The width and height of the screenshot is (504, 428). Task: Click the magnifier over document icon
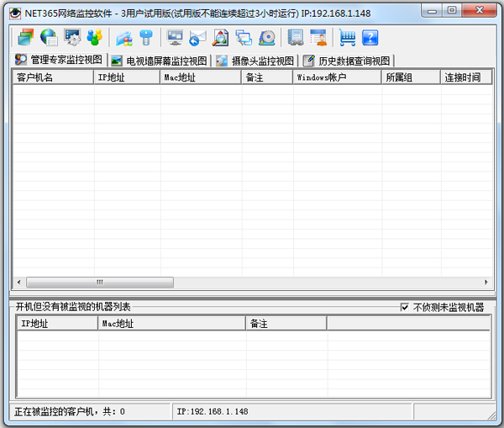(221, 37)
